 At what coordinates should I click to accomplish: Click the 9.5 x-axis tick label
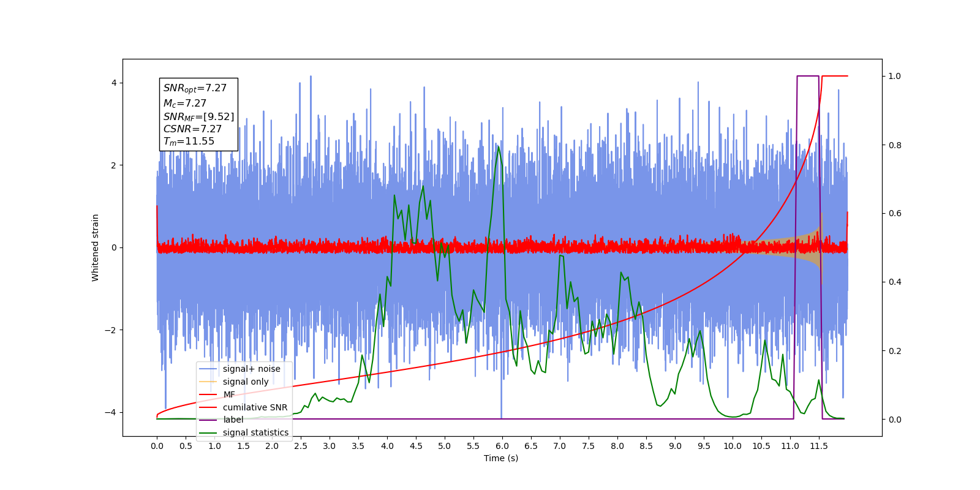click(704, 446)
